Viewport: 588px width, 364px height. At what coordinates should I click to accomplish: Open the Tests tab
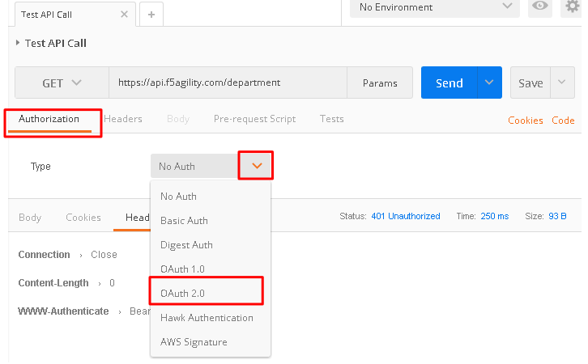coord(331,119)
